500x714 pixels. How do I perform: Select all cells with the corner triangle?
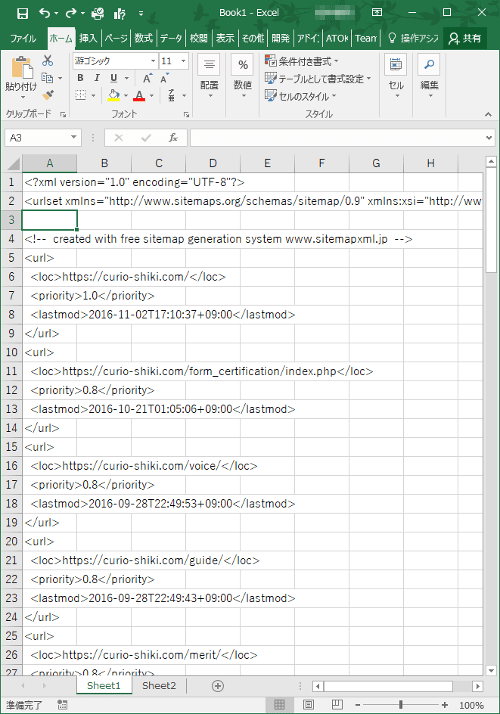13,163
